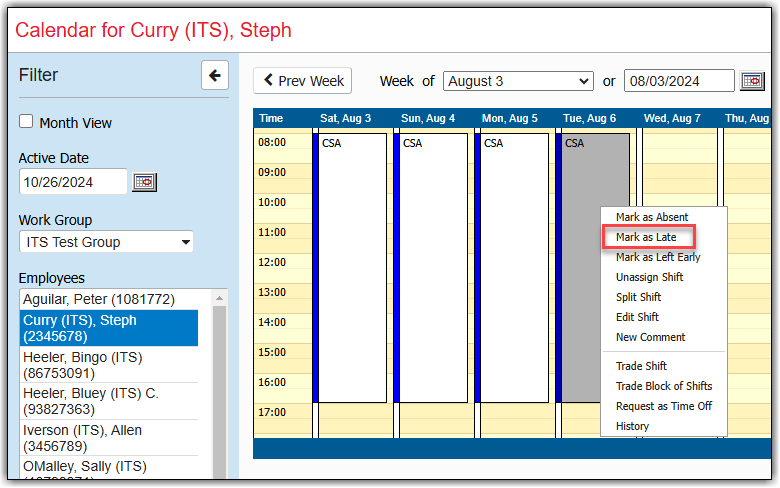This screenshot has height=488, width=780.
Task: Click Unassign Shift in context menu
Action: point(649,277)
